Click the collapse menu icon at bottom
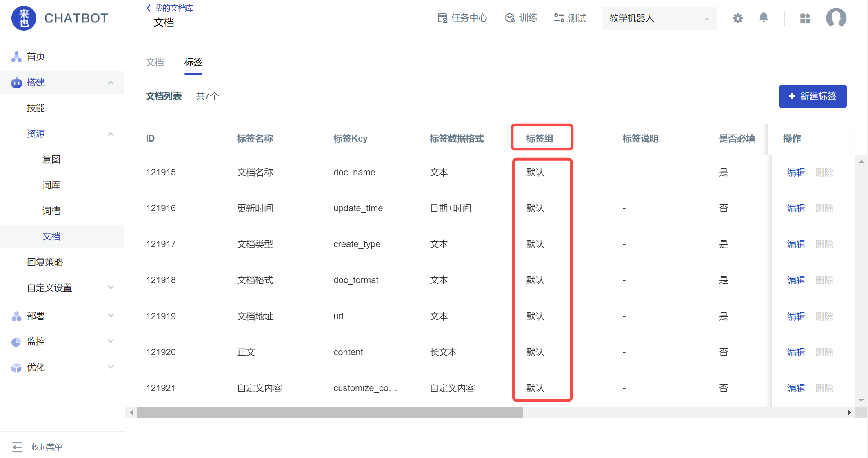This screenshot has height=458, width=868. pyautogui.click(x=17, y=447)
